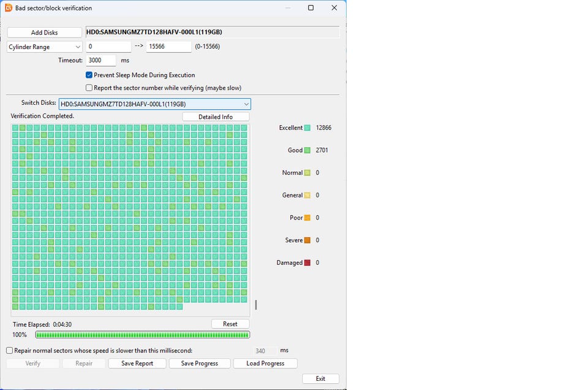Click the Severe legend orange square

click(x=307, y=240)
